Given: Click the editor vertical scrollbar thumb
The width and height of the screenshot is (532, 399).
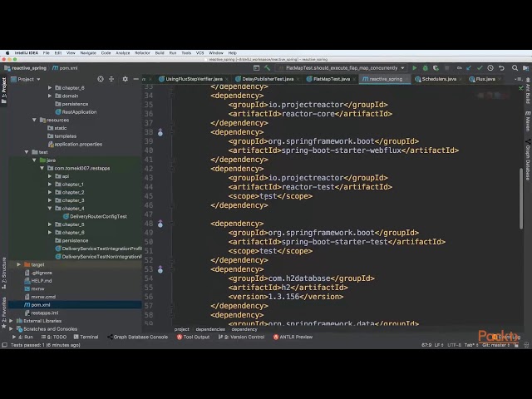Looking at the screenshot, I should point(521,199).
